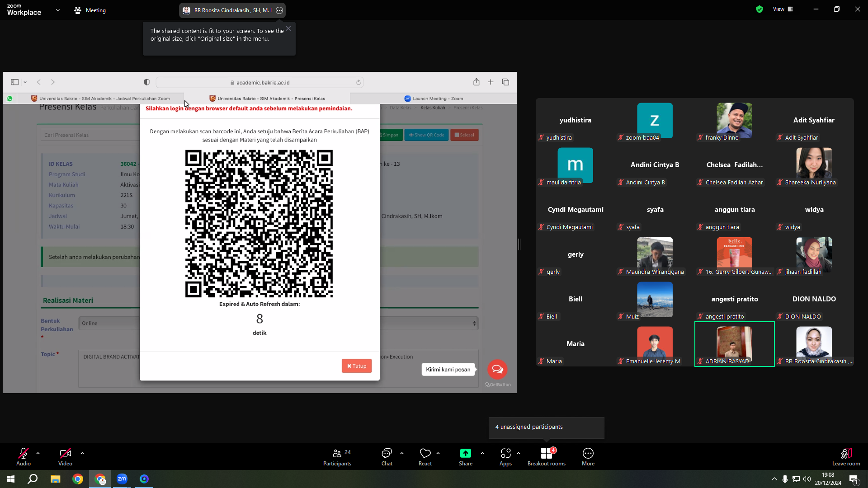Toggle the browser sidebar icon
The width and height of the screenshot is (868, 488).
[15, 82]
